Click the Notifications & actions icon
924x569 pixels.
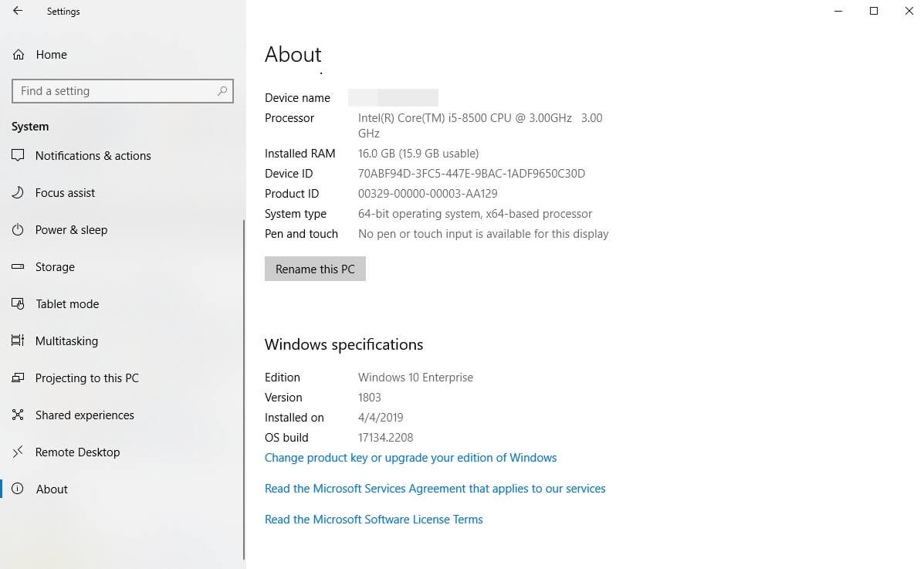pyautogui.click(x=18, y=155)
